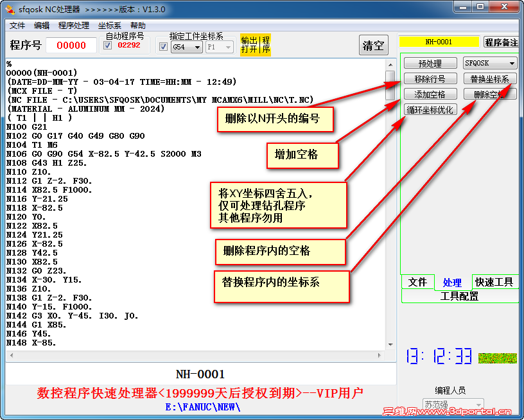Click the 程序备注 button
The height and width of the screenshot is (420, 524).
(502, 42)
